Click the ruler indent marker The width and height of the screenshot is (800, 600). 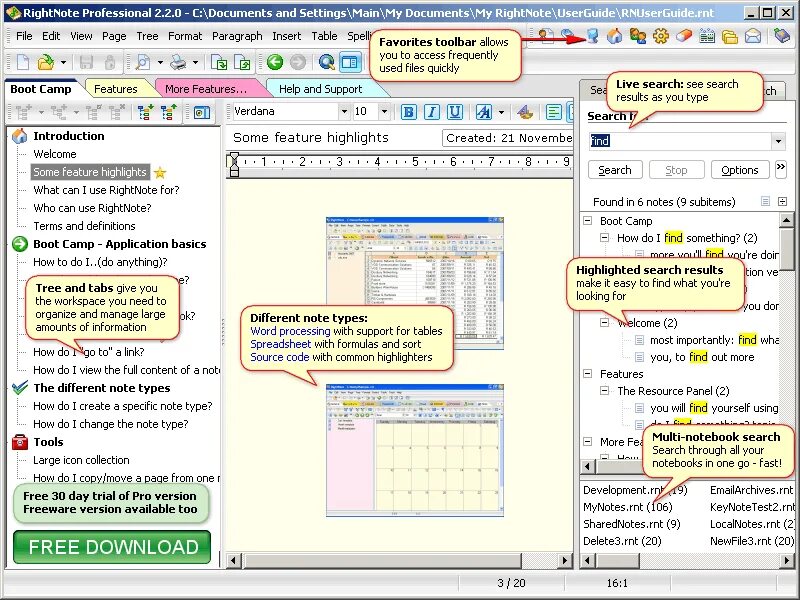pos(234,164)
